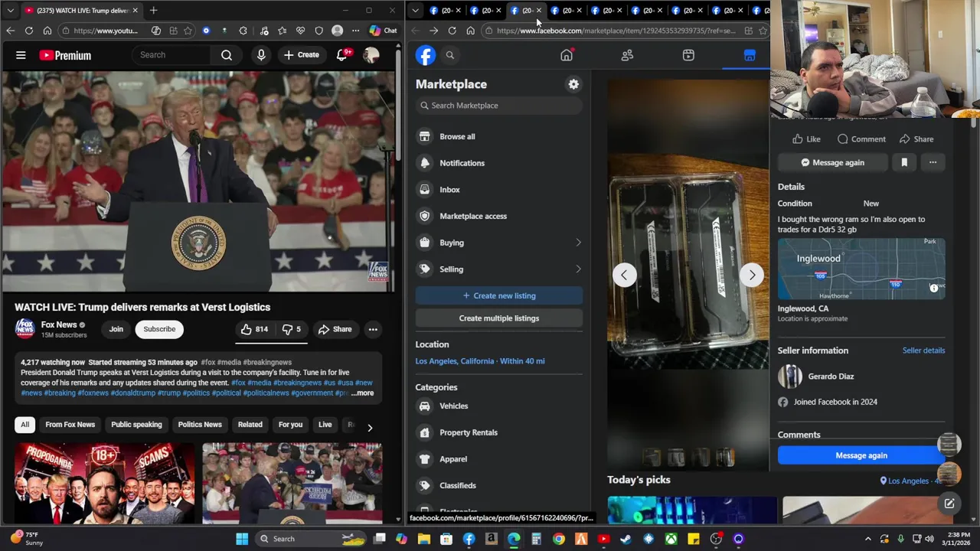Open the Inglewood map thumbnail
The height and width of the screenshot is (551, 980).
click(861, 269)
